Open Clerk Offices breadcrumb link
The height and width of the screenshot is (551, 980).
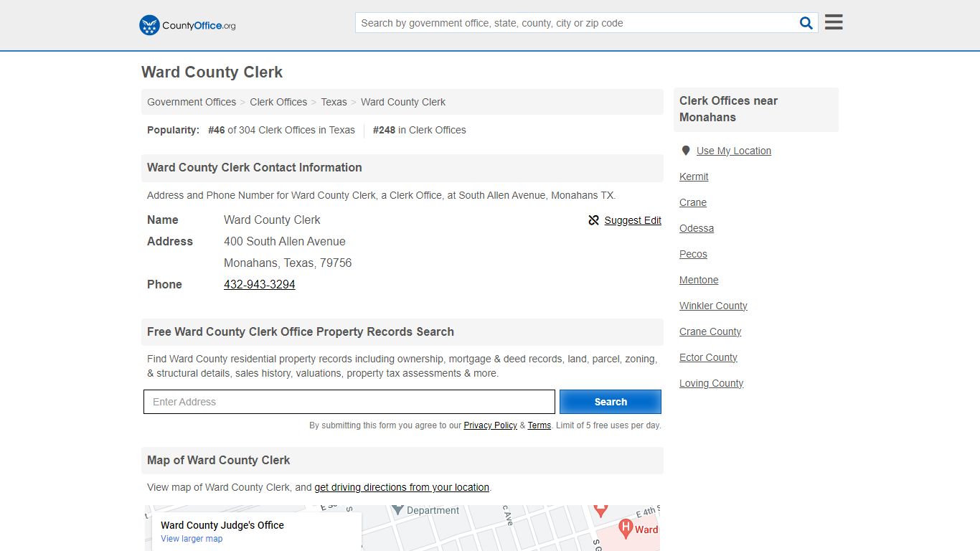[278, 102]
